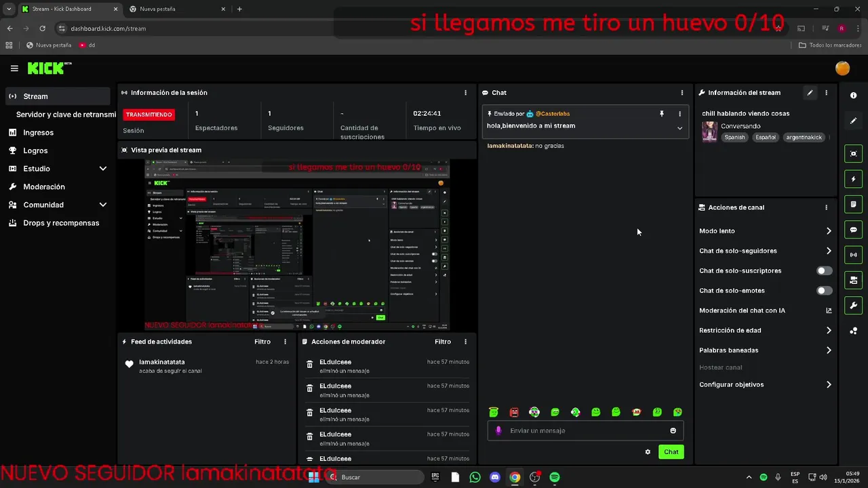868x488 pixels.
Task: Open the hamburger menu beside the Kick logo
Action: (14, 68)
